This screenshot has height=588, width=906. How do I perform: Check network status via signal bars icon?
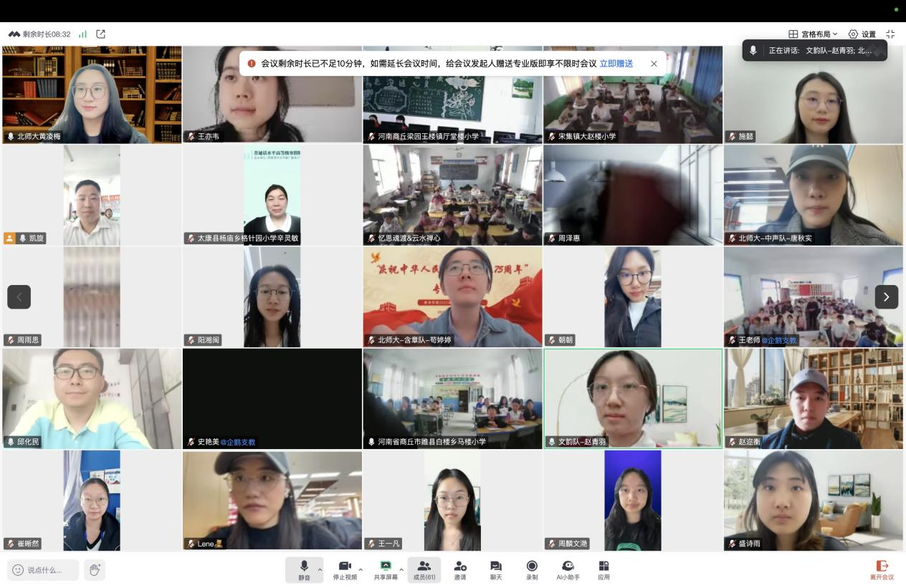pyautogui.click(x=82, y=34)
